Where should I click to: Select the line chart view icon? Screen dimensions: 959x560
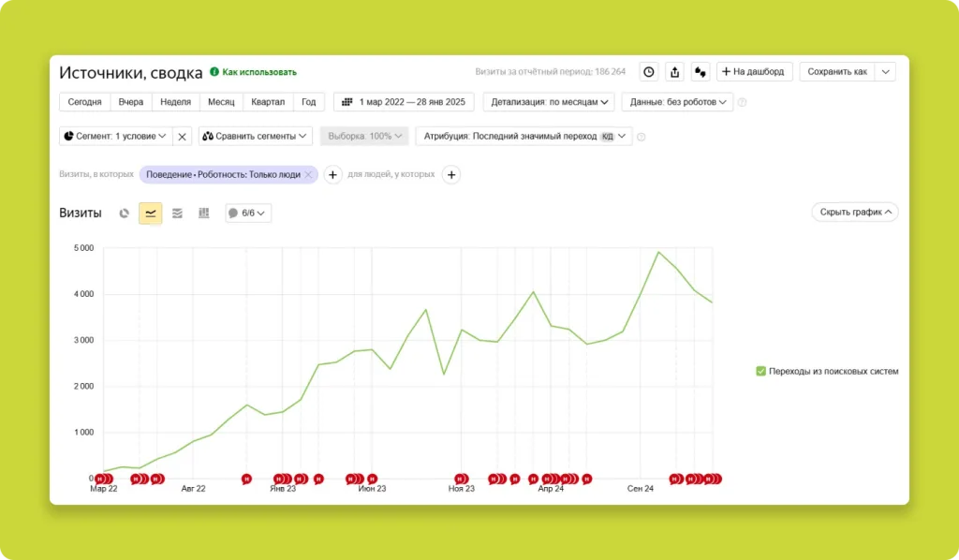click(151, 214)
